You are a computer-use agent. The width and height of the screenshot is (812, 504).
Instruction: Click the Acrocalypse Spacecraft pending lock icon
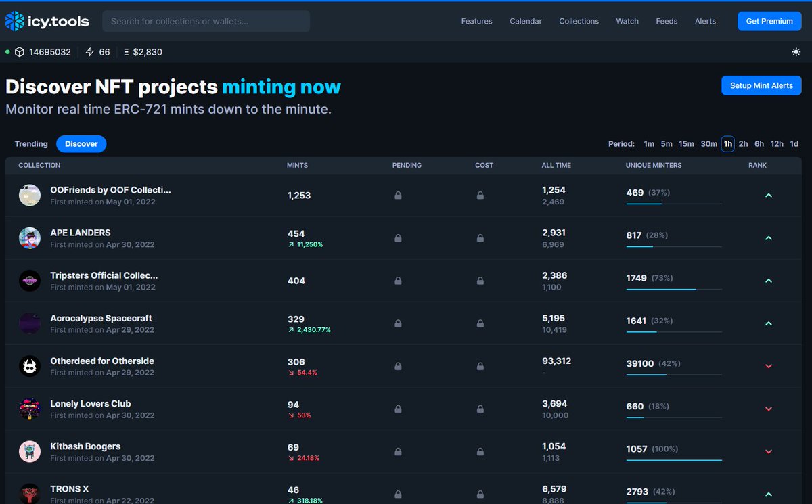tap(398, 323)
